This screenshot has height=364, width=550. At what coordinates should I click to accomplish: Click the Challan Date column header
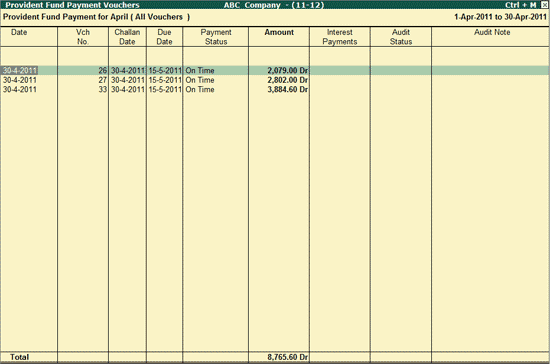(x=127, y=37)
